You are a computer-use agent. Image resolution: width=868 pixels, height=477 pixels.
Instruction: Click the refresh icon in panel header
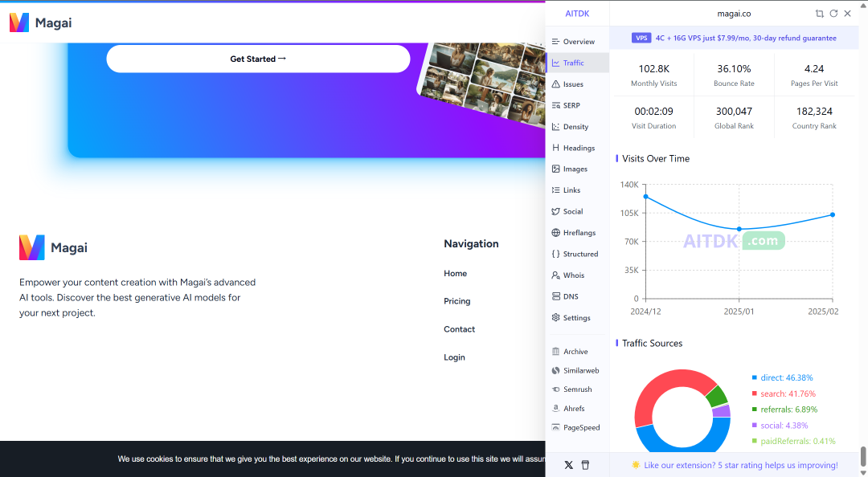pyautogui.click(x=833, y=14)
